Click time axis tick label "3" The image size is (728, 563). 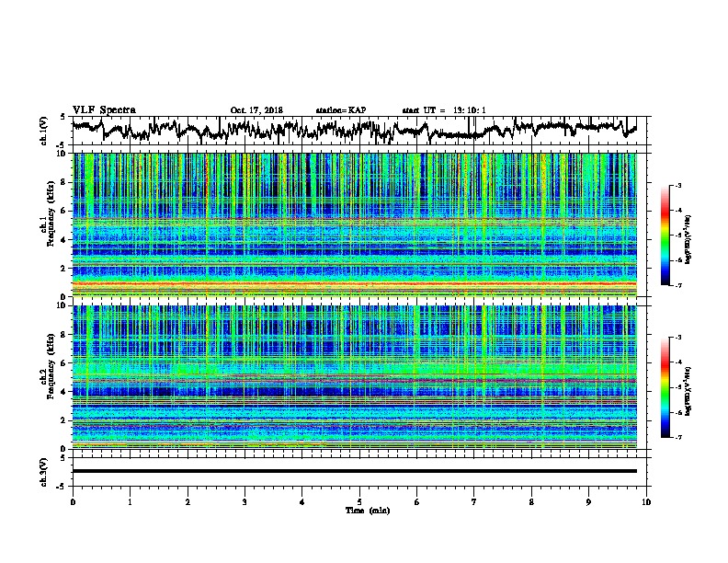pos(245,502)
